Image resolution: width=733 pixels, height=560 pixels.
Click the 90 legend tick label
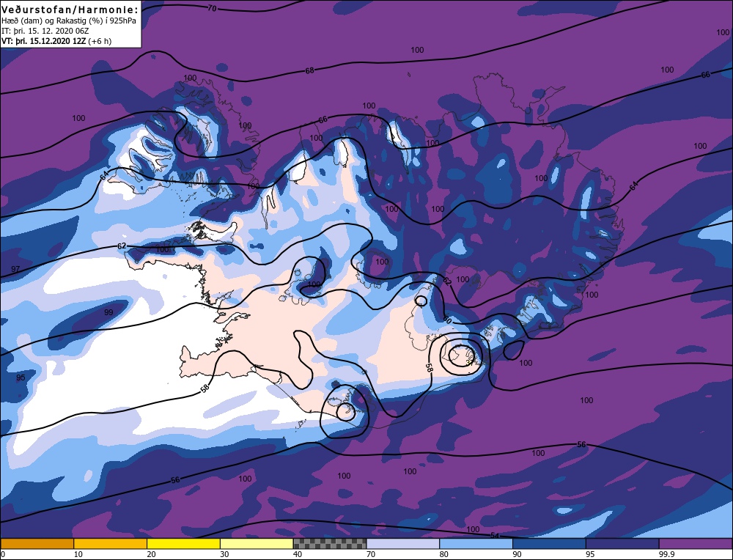point(517,554)
